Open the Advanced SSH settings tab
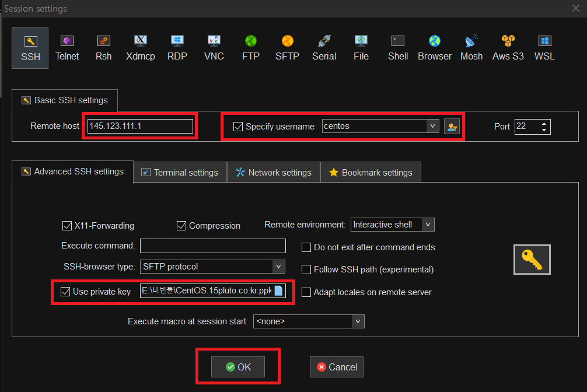 click(x=72, y=171)
